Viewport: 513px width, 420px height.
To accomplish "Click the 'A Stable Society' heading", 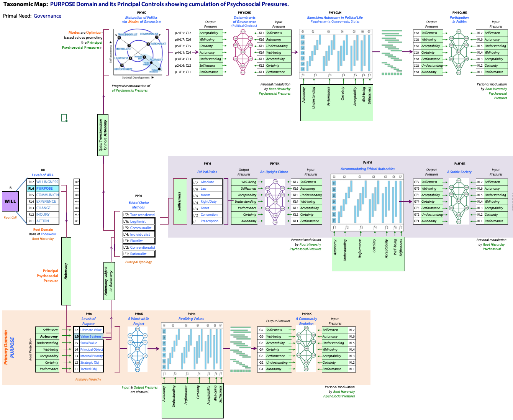I will pyautogui.click(x=459, y=172).
